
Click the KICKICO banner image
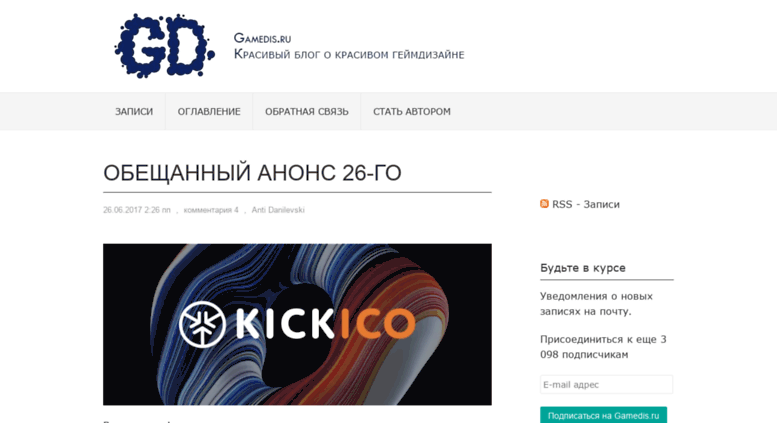point(297,324)
